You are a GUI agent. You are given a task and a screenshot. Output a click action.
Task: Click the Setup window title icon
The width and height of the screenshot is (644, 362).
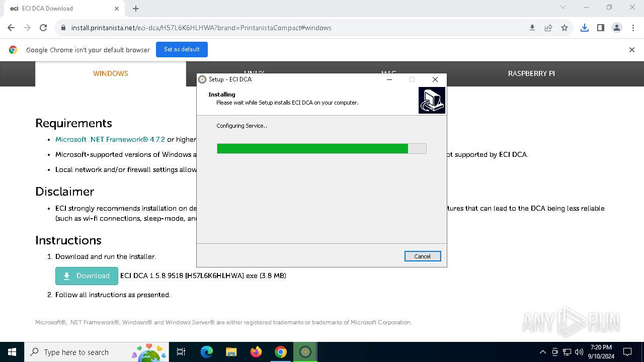(202, 79)
